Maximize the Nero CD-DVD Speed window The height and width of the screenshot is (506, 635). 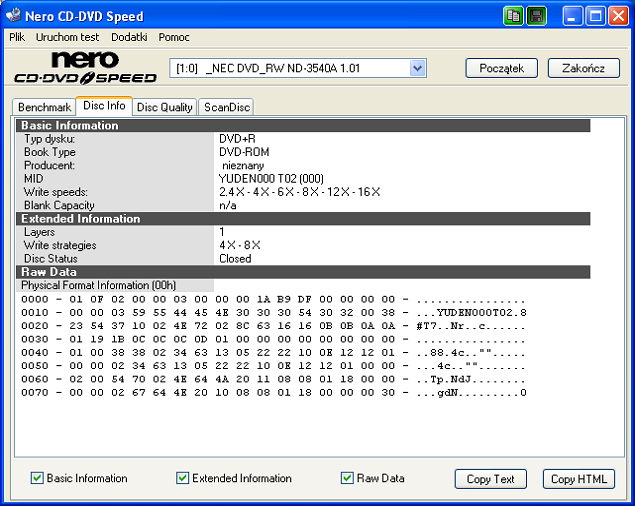(x=596, y=16)
